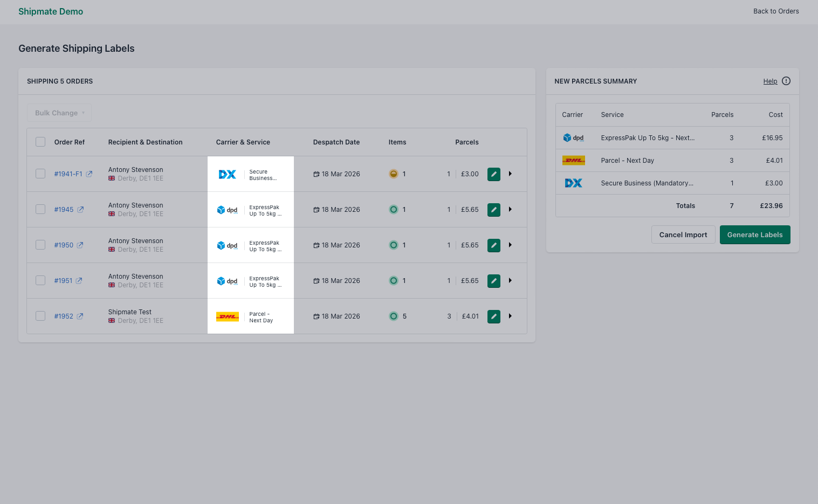Click the info icon next to Help
Image resolution: width=818 pixels, height=504 pixels.
pyautogui.click(x=786, y=81)
